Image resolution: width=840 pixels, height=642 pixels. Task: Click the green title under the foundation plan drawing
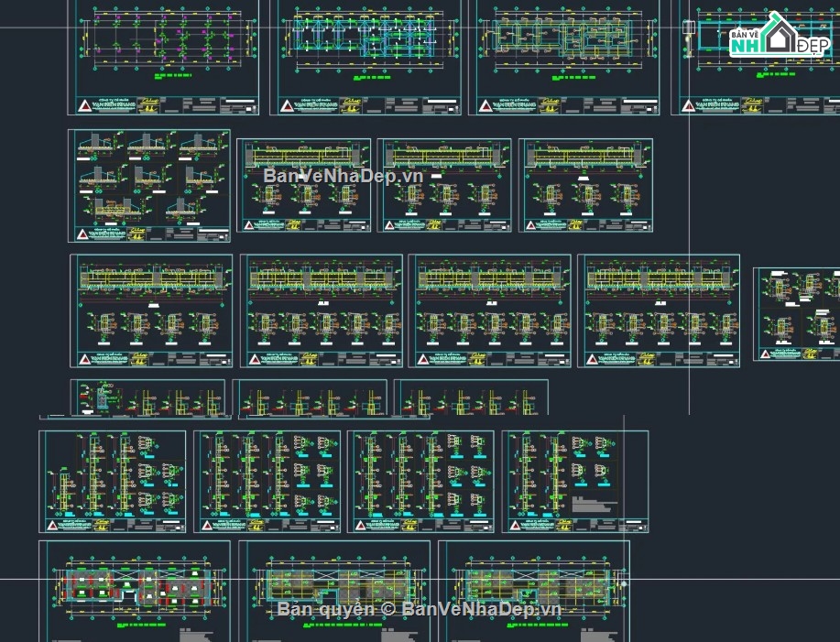tap(372, 78)
